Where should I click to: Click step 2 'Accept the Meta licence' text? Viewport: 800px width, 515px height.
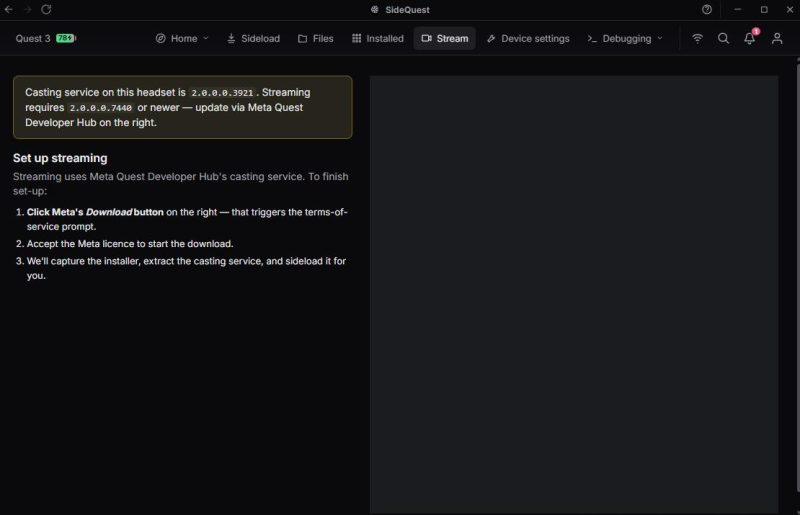click(130, 244)
